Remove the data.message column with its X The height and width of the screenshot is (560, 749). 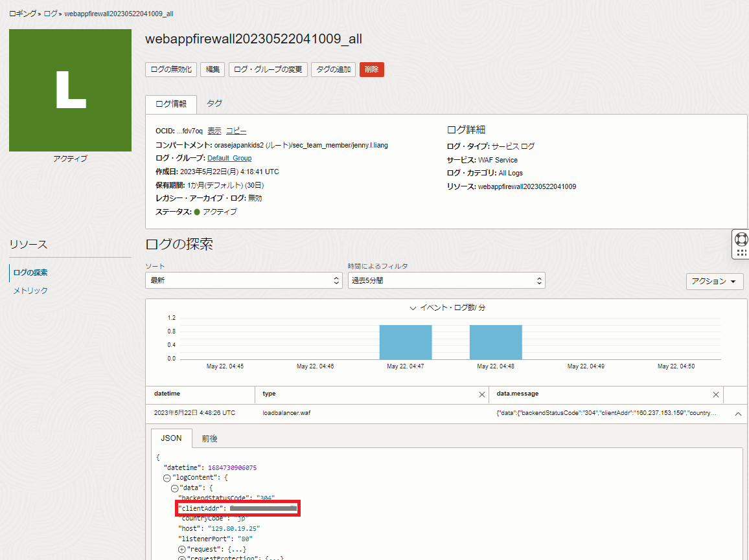pos(715,394)
